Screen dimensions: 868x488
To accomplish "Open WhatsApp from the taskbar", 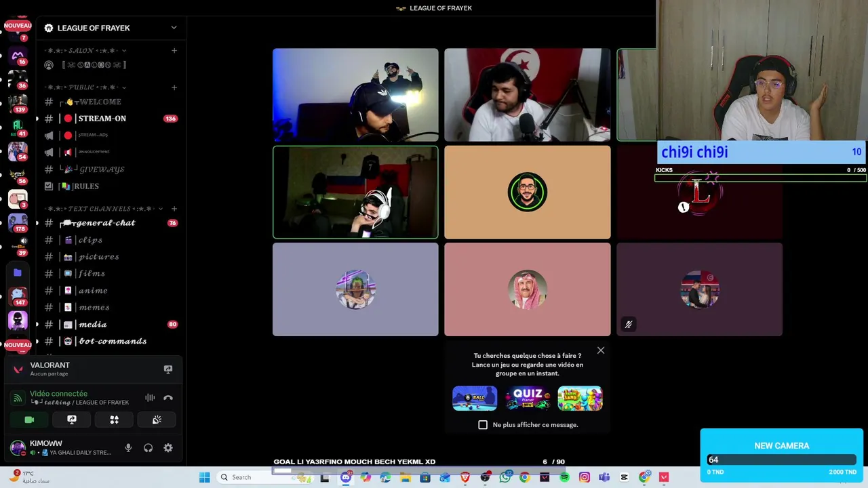I will [505, 477].
